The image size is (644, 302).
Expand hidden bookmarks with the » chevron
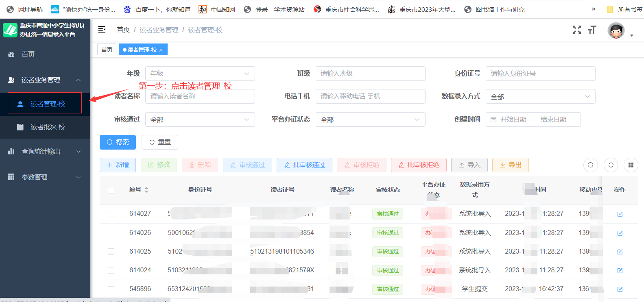[x=594, y=9]
